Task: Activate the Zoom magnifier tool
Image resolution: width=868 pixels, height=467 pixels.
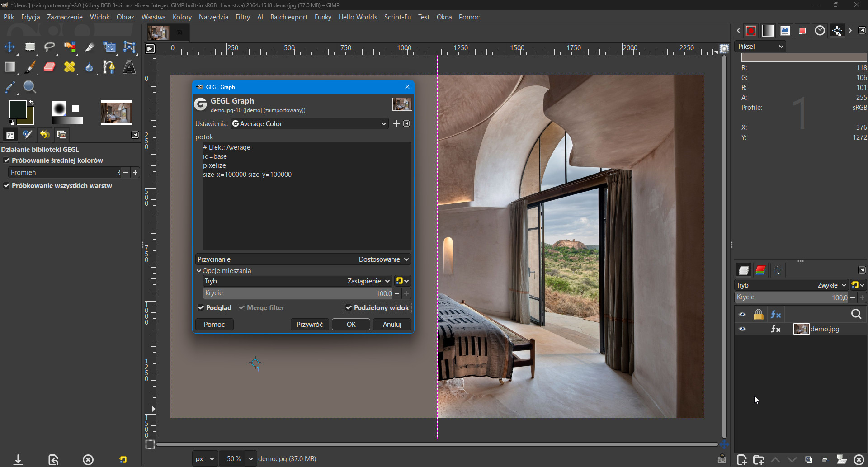Action: tap(30, 87)
